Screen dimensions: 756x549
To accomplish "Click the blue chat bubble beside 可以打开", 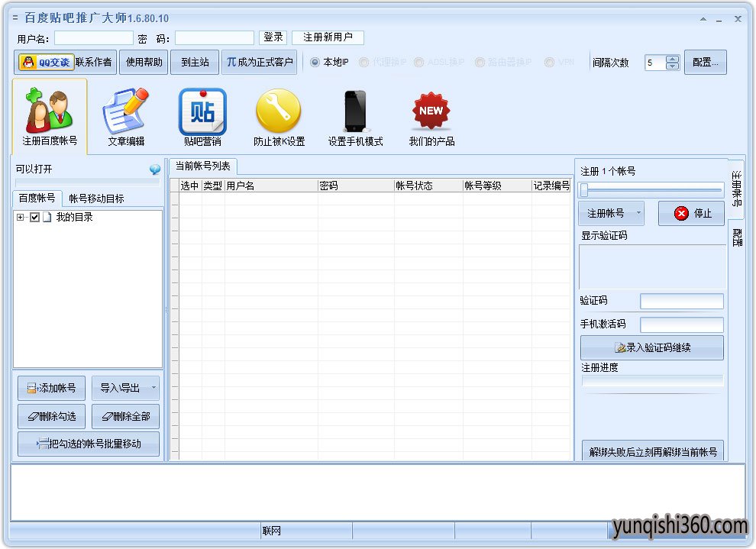I will click(x=155, y=170).
